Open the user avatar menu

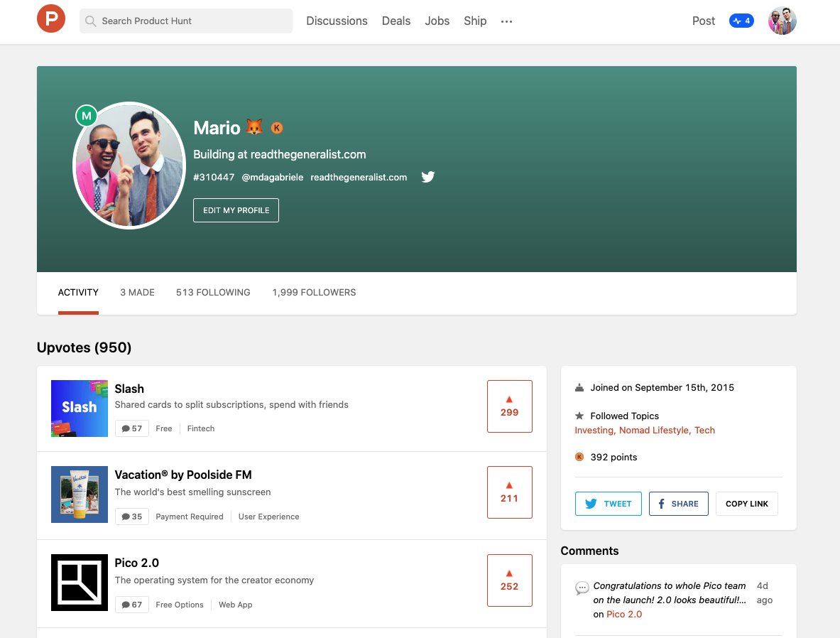tap(782, 21)
